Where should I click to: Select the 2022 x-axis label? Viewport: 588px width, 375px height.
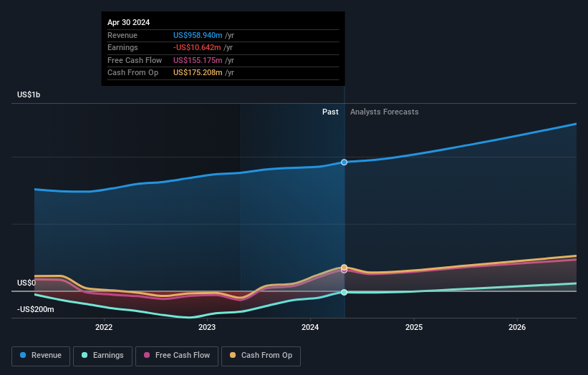tap(104, 327)
